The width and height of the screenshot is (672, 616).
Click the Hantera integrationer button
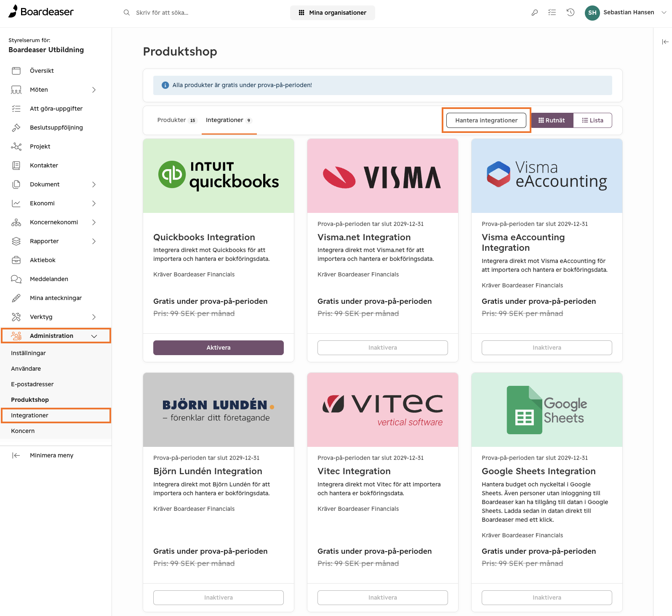tap(486, 120)
